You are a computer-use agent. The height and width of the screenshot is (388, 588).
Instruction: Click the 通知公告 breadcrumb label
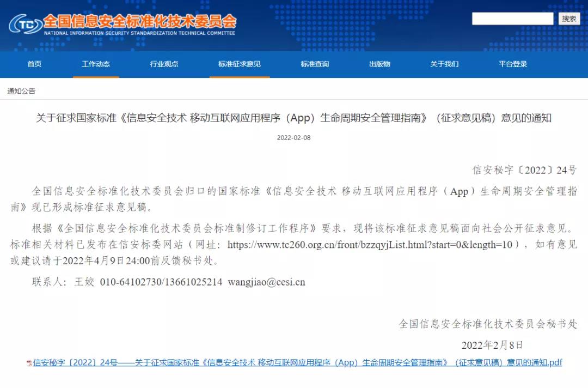tap(21, 91)
